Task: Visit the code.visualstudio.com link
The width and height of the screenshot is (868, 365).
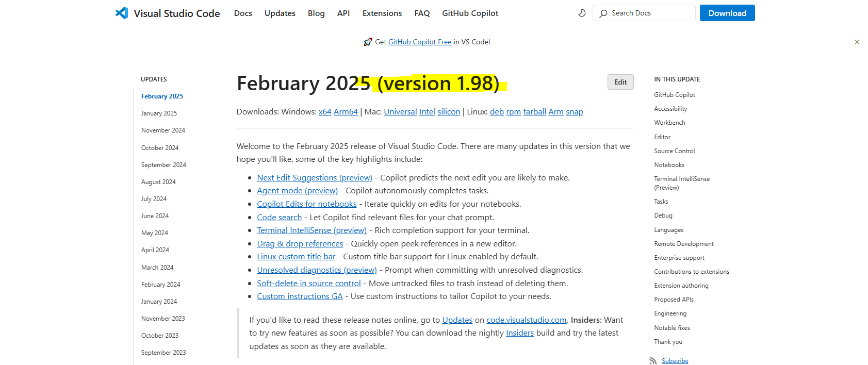Action: coord(527,320)
